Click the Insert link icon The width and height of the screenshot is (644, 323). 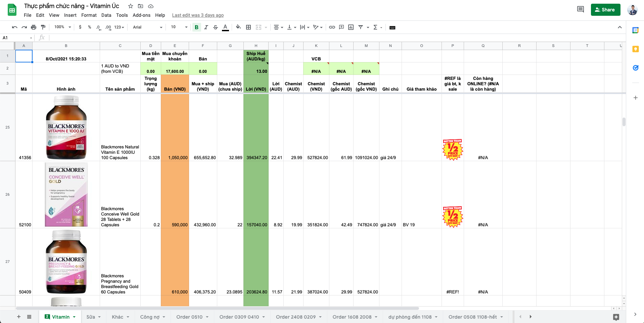click(332, 27)
